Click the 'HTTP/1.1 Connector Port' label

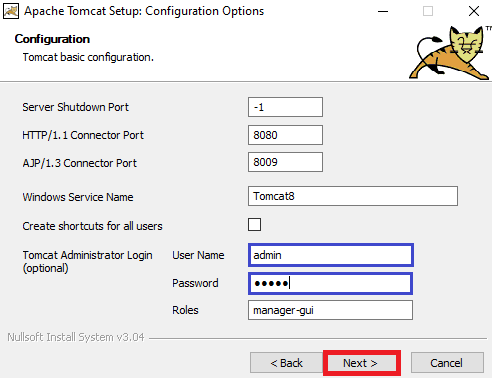[83, 135]
